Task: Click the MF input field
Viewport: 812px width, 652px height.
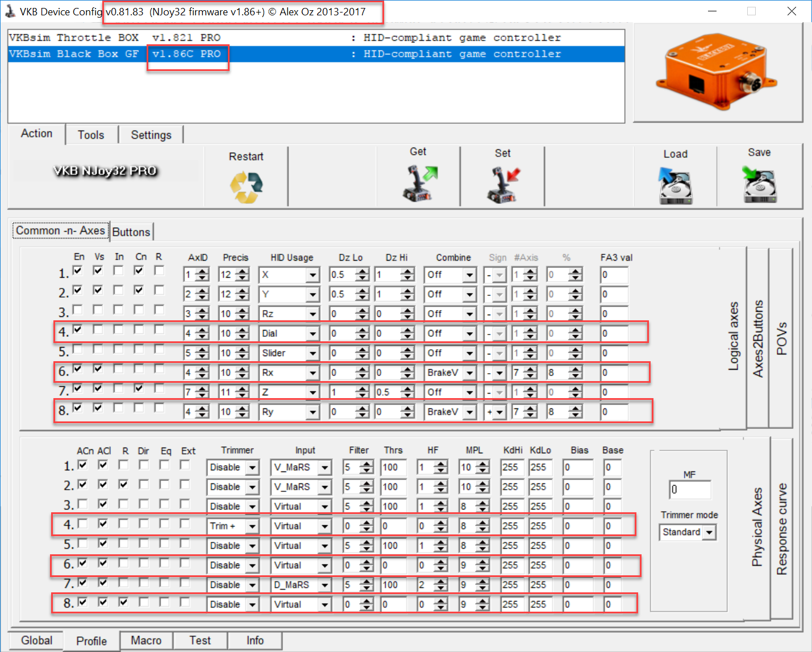Action: pyautogui.click(x=690, y=490)
